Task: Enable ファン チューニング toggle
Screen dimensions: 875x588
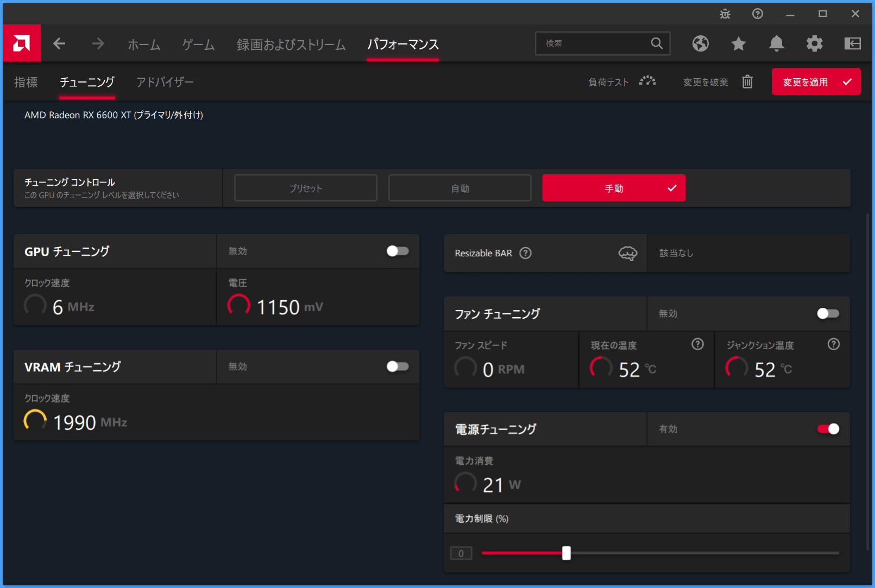Action: tap(828, 313)
